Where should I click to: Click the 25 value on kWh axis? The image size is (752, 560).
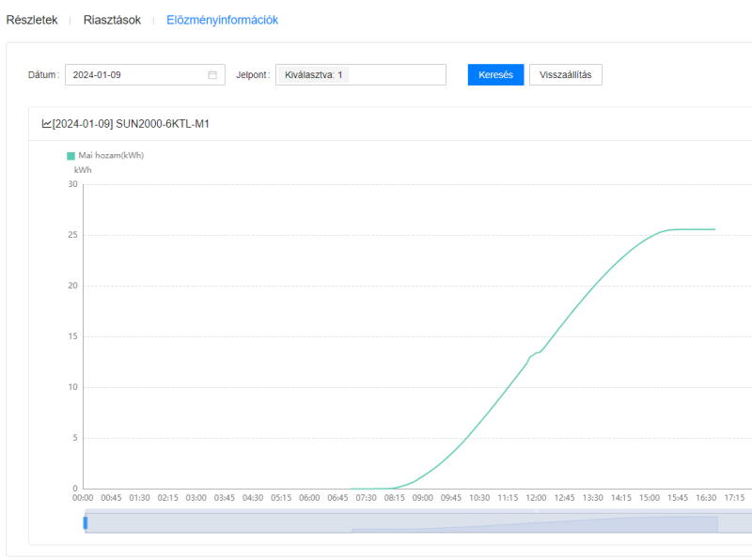(x=72, y=235)
